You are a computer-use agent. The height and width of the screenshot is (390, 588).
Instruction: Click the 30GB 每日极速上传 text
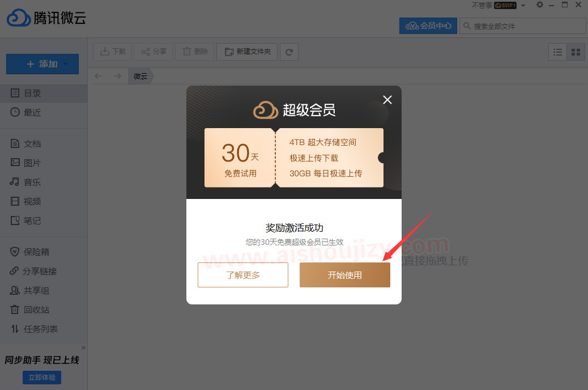click(x=326, y=173)
